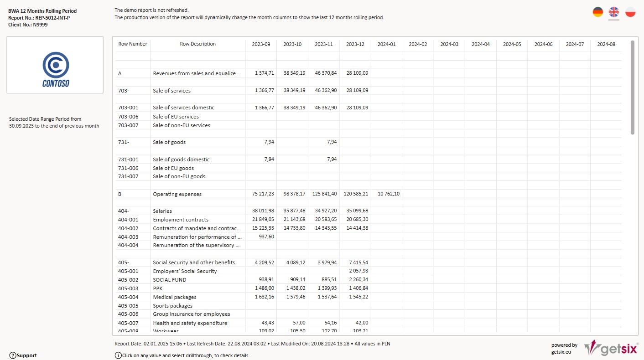Select PPK row description
The image size is (644, 360).
158,288
